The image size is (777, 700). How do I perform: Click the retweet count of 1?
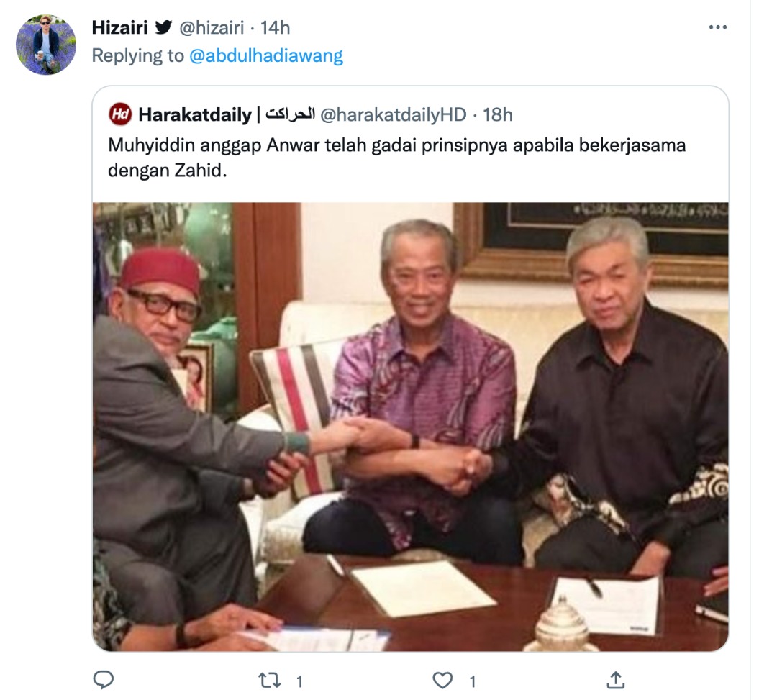point(299,682)
